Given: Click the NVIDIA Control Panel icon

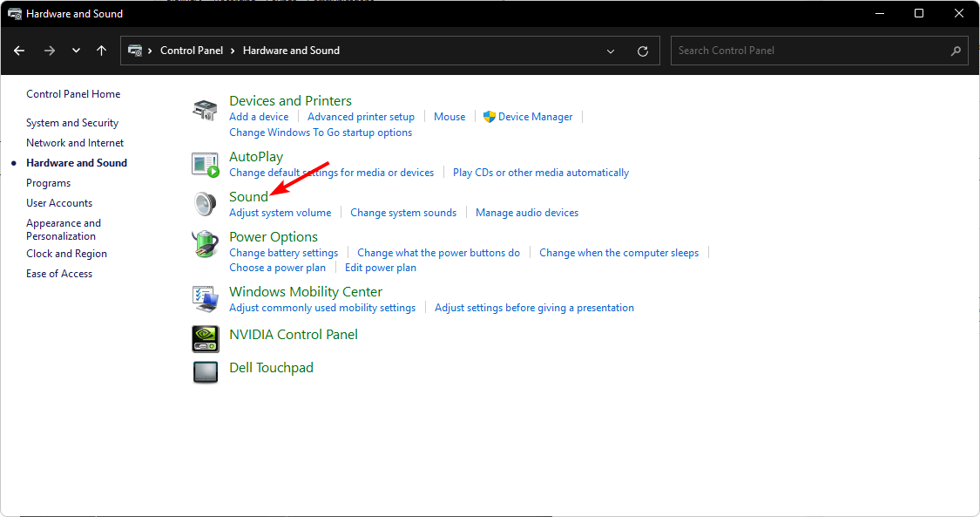Looking at the screenshot, I should (x=205, y=337).
